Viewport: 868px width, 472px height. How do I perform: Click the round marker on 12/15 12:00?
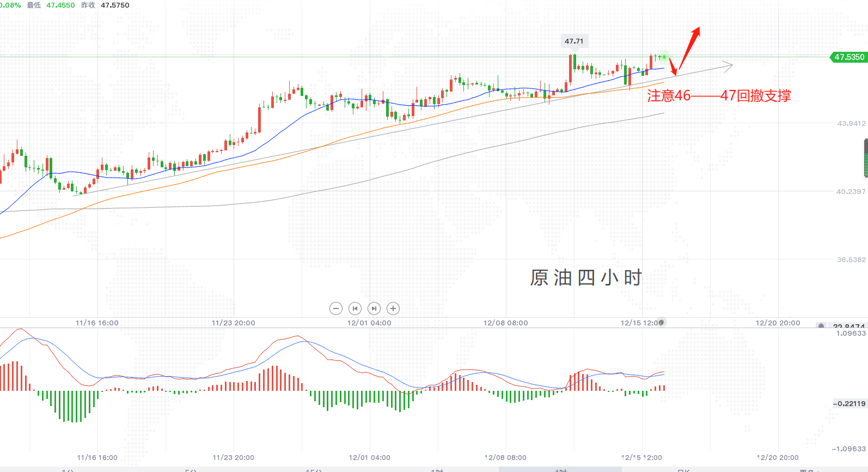[661, 322]
